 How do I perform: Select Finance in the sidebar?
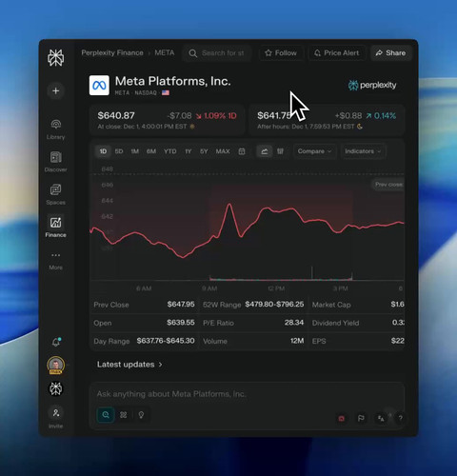55,227
